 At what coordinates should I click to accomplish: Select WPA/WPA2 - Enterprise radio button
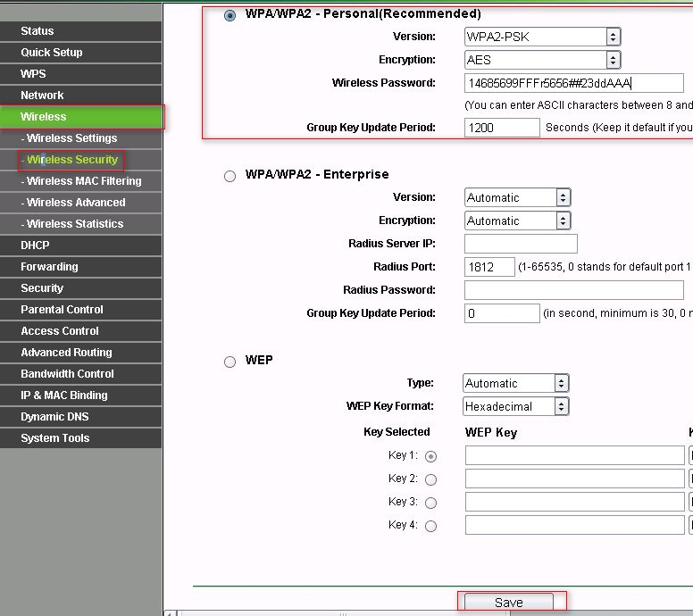point(230,176)
